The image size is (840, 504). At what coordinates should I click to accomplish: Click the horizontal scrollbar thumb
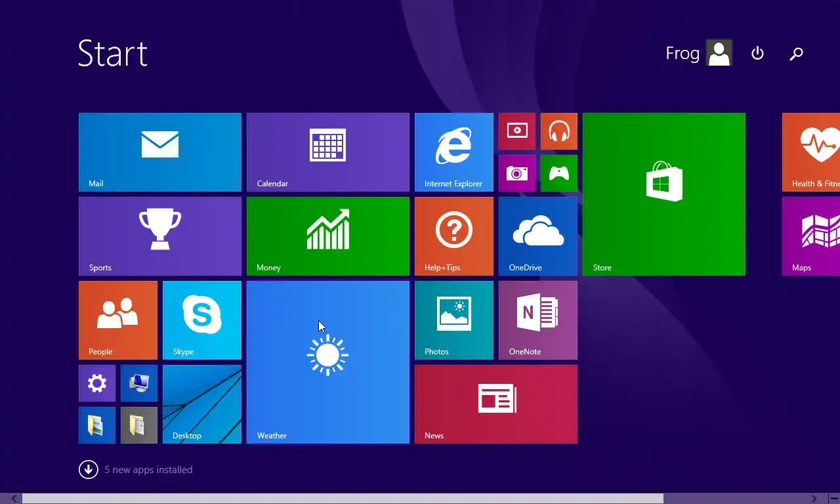[x=343, y=499]
